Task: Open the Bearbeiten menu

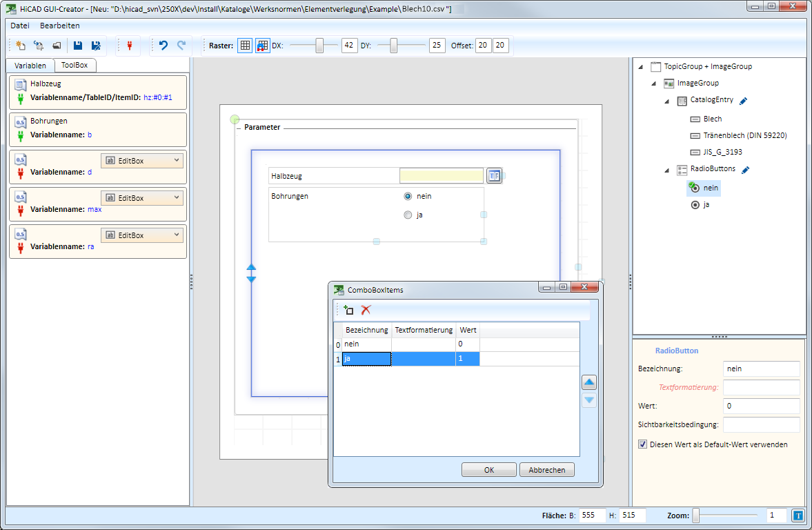Action: tap(59, 26)
